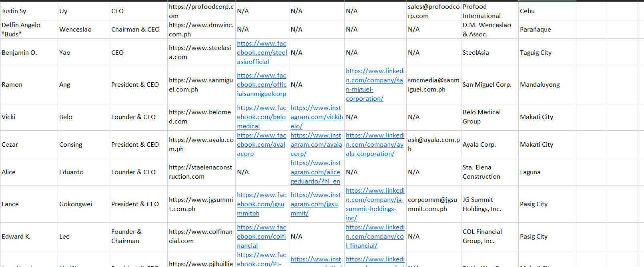Click the www.steelasia.com website cell
This screenshot has height=267, width=644.
click(200, 52)
